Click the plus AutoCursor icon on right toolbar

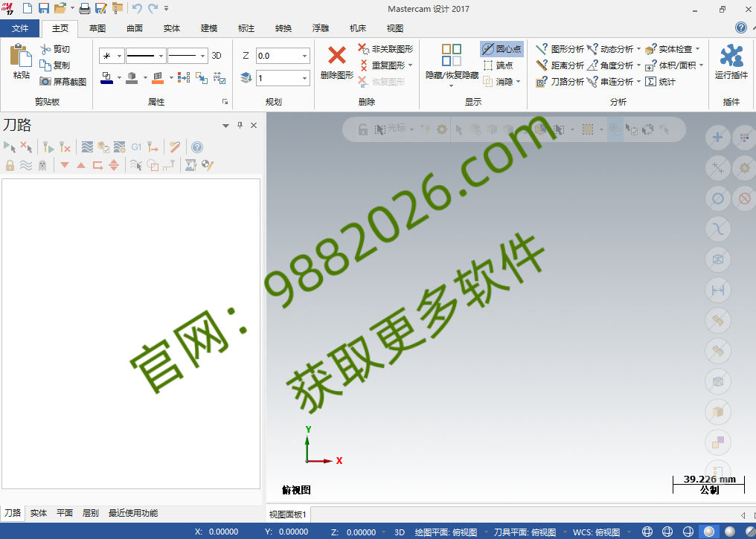[x=717, y=138]
